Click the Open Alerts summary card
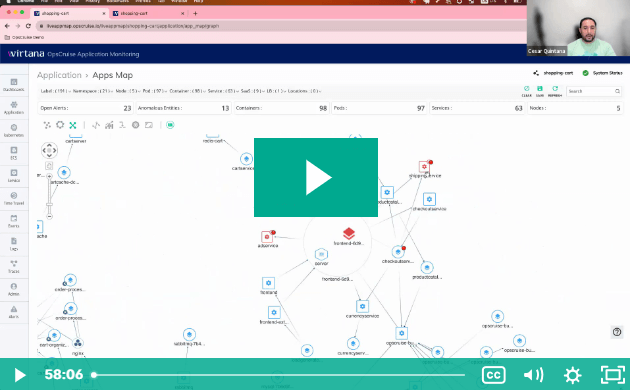 (x=86, y=108)
